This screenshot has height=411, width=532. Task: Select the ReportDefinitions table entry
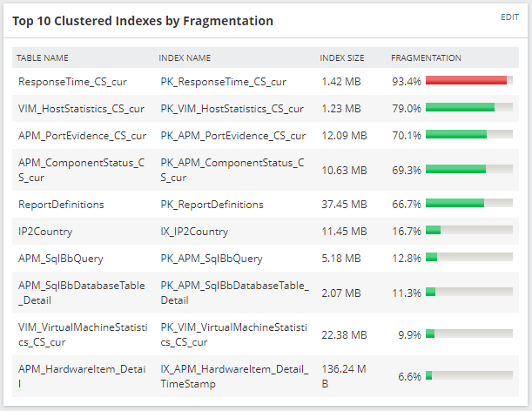tap(61, 205)
